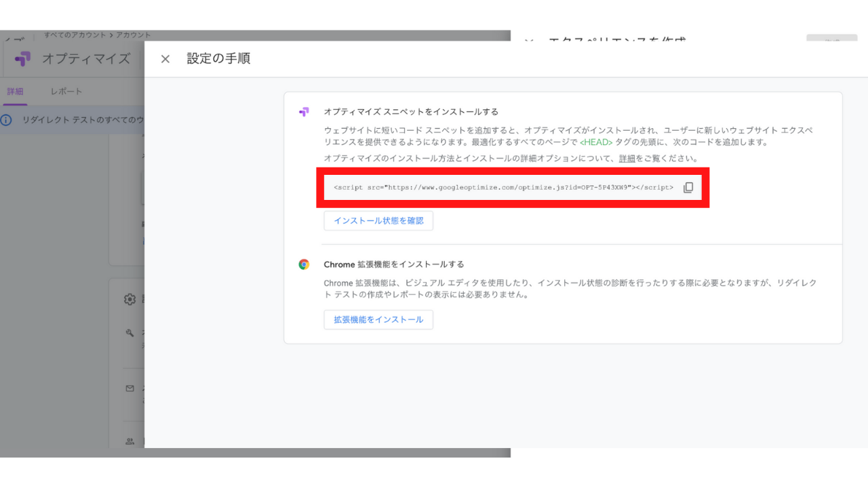Click the settings gear icon in background
This screenshot has height=488, width=868.
[130, 299]
